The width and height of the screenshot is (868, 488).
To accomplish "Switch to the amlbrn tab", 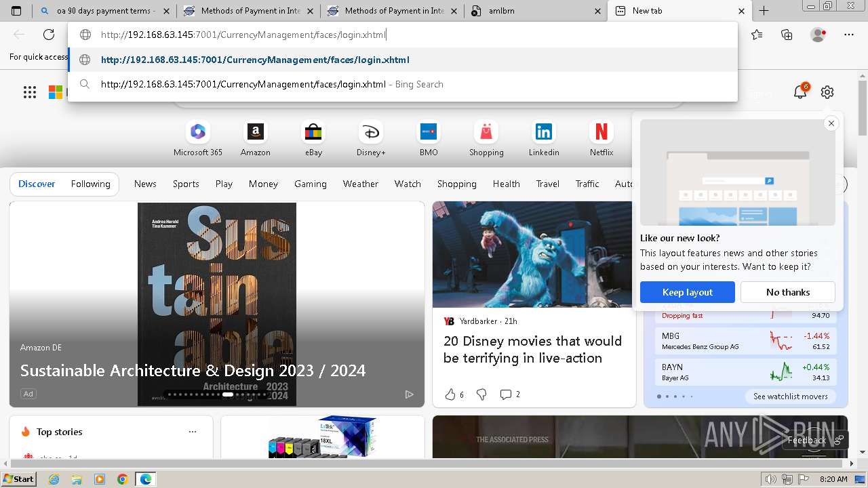I will click(536, 11).
